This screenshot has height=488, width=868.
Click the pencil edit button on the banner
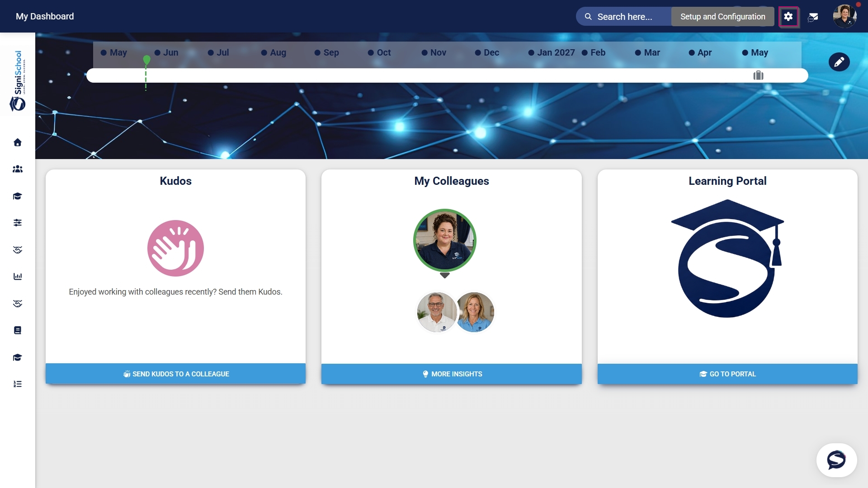pos(839,62)
